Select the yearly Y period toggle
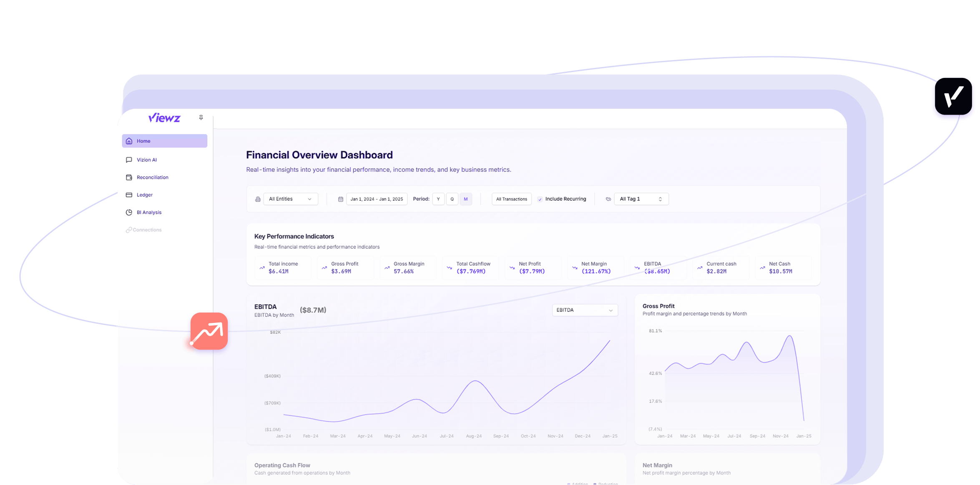 point(438,199)
